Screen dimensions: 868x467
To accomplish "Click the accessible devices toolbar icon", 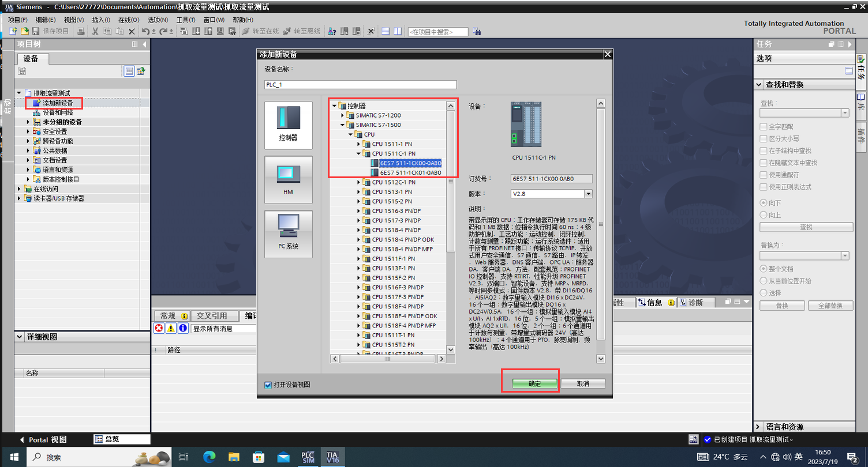I will point(332,31).
